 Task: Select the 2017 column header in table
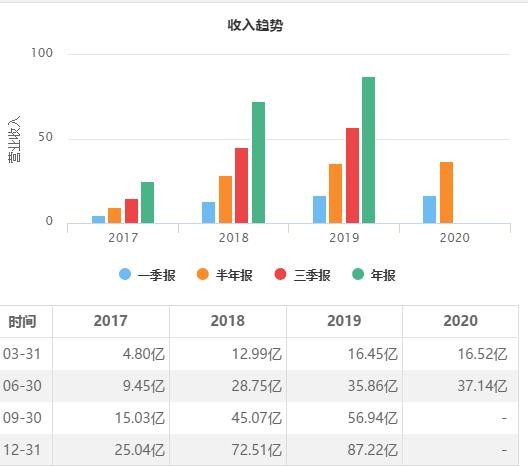coord(111,321)
